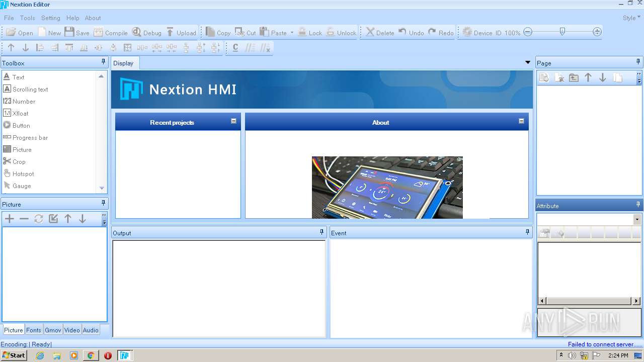Expand Picture panel toolbar overflow options
This screenshot has width=644, height=362.
tap(104, 219)
